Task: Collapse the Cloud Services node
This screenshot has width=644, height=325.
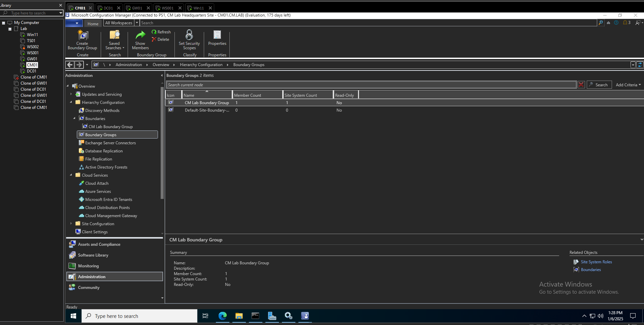Action: tap(71, 175)
